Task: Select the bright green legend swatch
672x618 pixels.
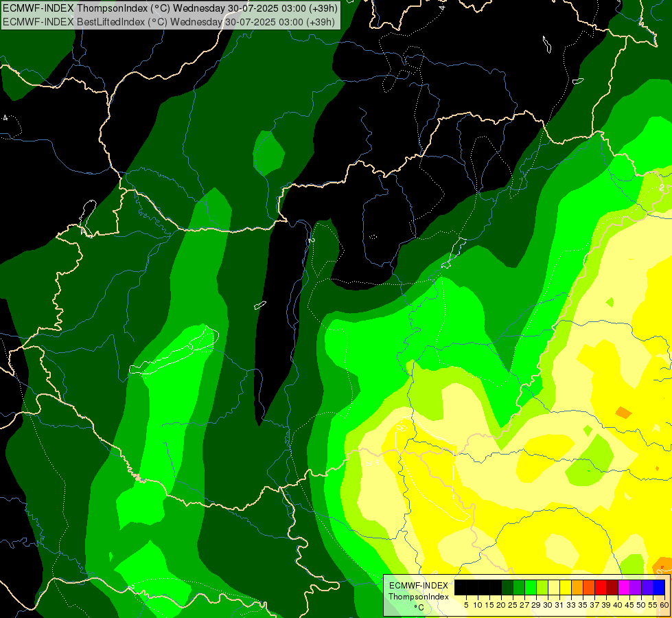Action: click(x=531, y=587)
